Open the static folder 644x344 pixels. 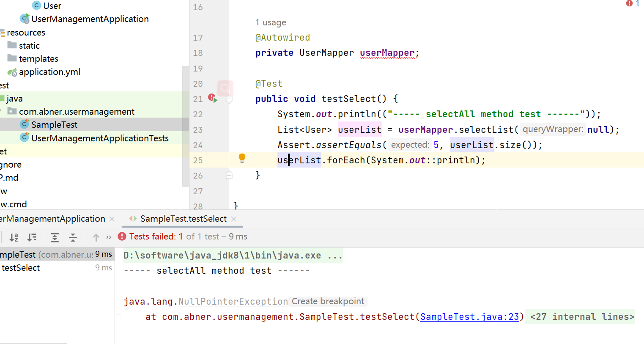pyautogui.click(x=29, y=46)
